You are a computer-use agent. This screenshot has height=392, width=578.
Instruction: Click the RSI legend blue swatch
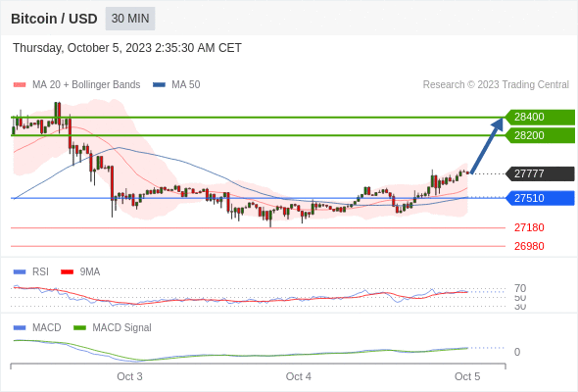pyautogui.click(x=20, y=272)
